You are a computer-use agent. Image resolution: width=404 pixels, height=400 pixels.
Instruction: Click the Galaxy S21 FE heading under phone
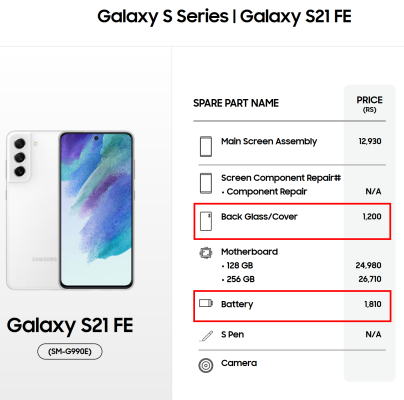tap(70, 326)
